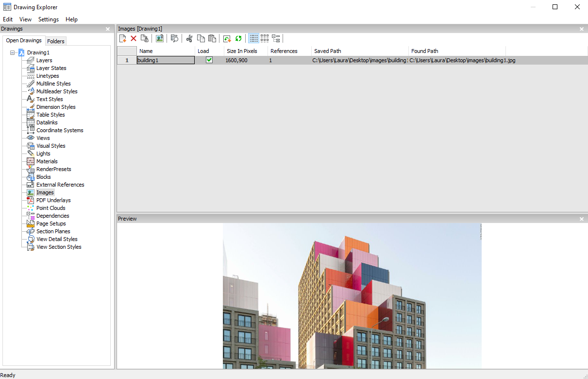This screenshot has height=379, width=588.
Task: Select Layers in the drawings tree
Action: click(44, 60)
